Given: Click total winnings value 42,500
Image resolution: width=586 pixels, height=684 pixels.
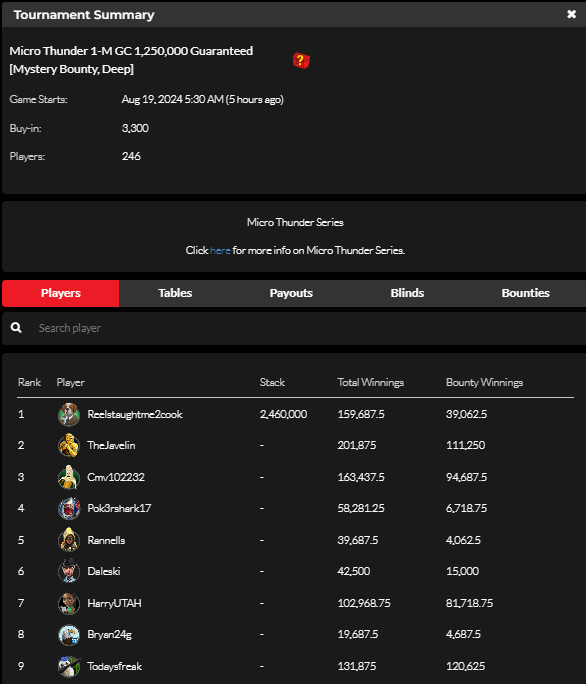Looking at the screenshot, I should [x=353, y=571].
